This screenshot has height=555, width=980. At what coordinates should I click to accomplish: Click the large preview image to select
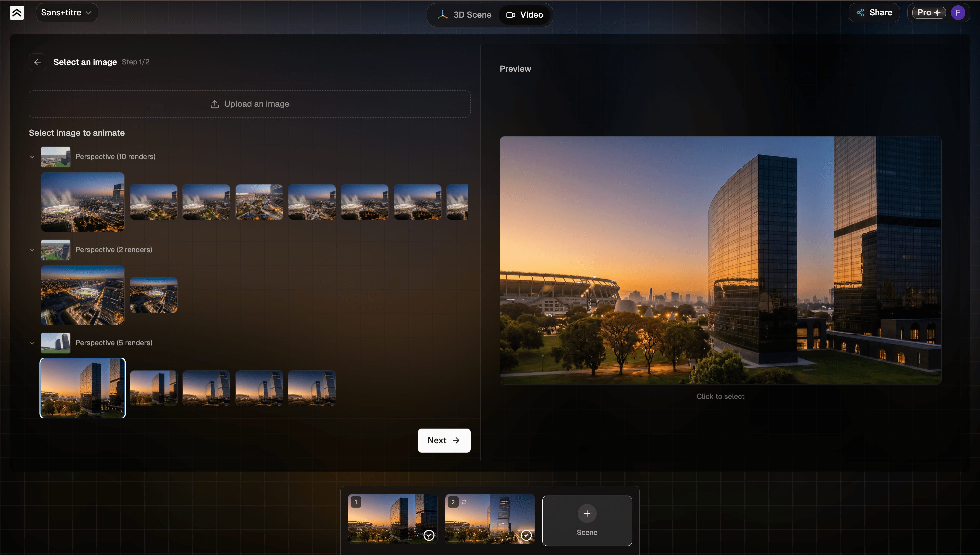point(720,260)
